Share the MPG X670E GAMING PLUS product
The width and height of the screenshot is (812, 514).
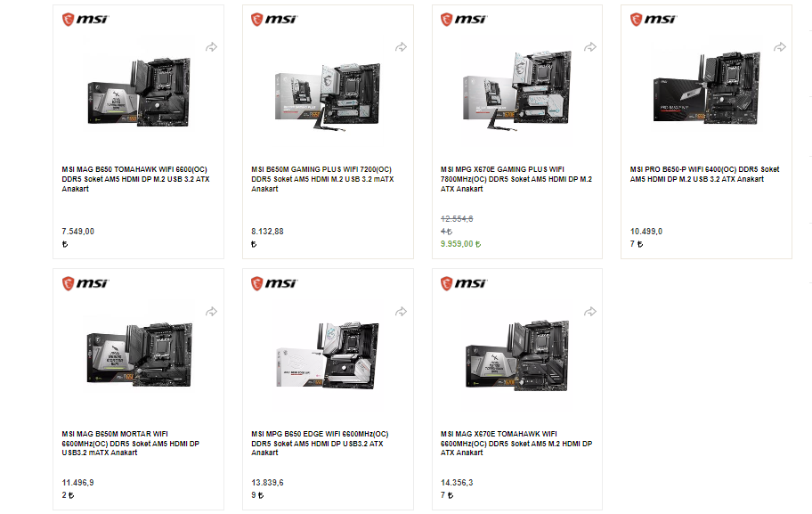[x=590, y=47]
